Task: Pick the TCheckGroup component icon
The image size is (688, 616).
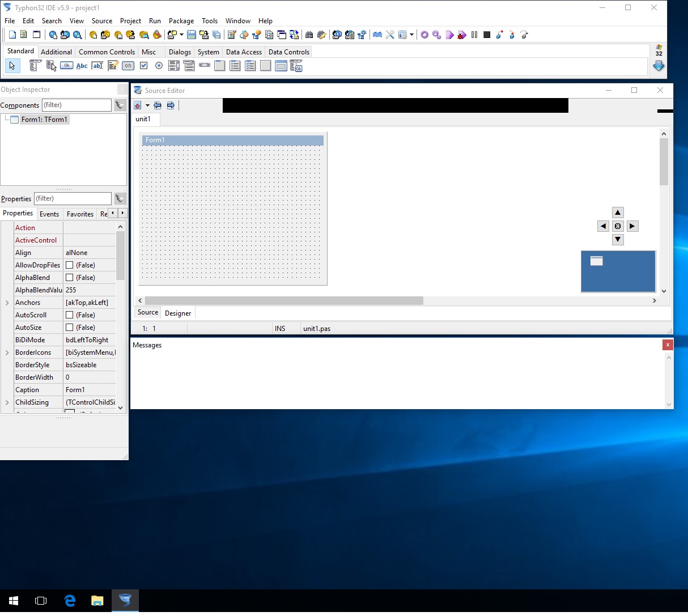Action: click(250, 66)
